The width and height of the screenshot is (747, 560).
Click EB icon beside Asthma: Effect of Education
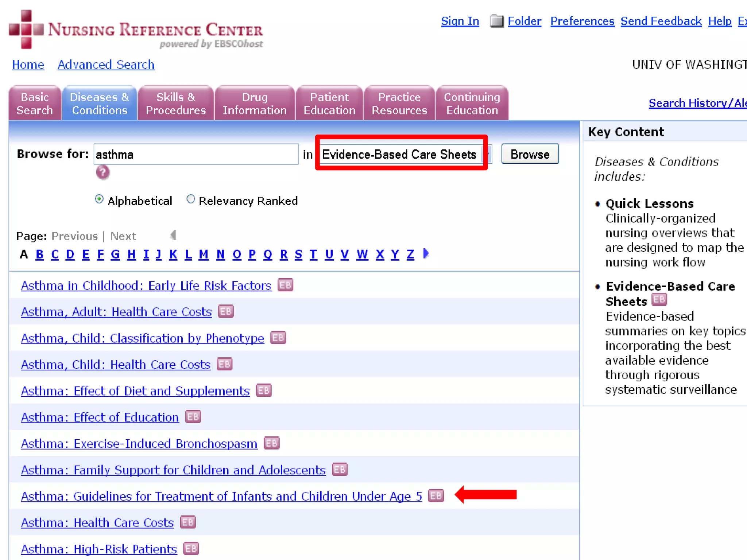point(193,417)
